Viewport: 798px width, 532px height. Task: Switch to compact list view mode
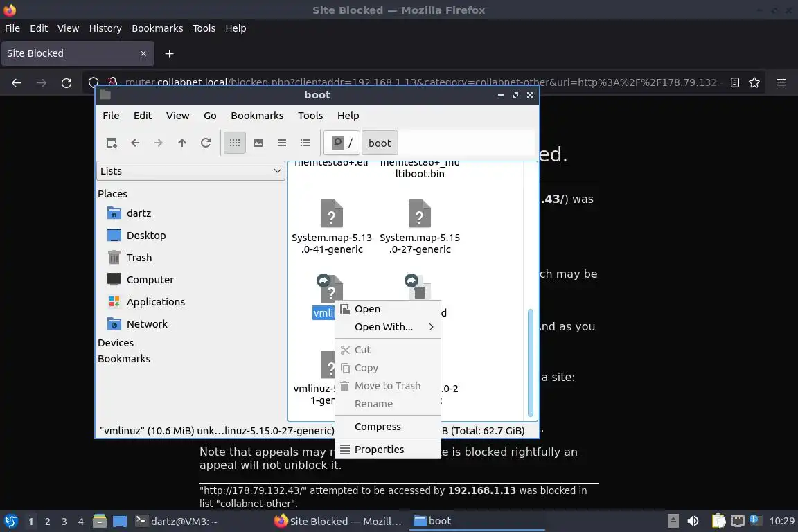[x=282, y=143]
